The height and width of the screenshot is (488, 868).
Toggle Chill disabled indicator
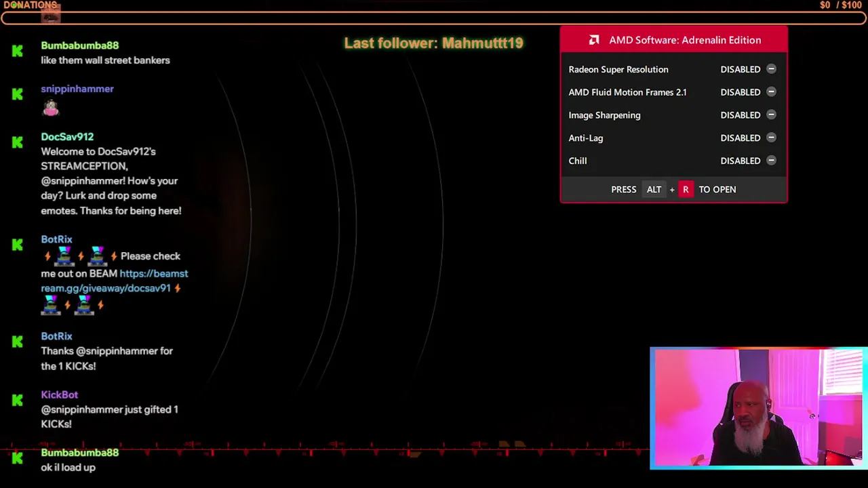click(771, 161)
